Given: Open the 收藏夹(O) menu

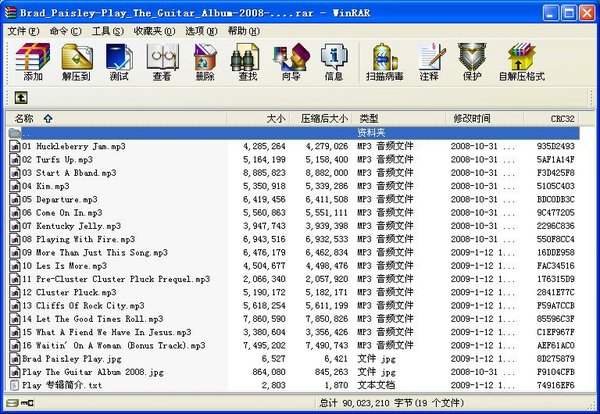Looking at the screenshot, I should tap(154, 31).
